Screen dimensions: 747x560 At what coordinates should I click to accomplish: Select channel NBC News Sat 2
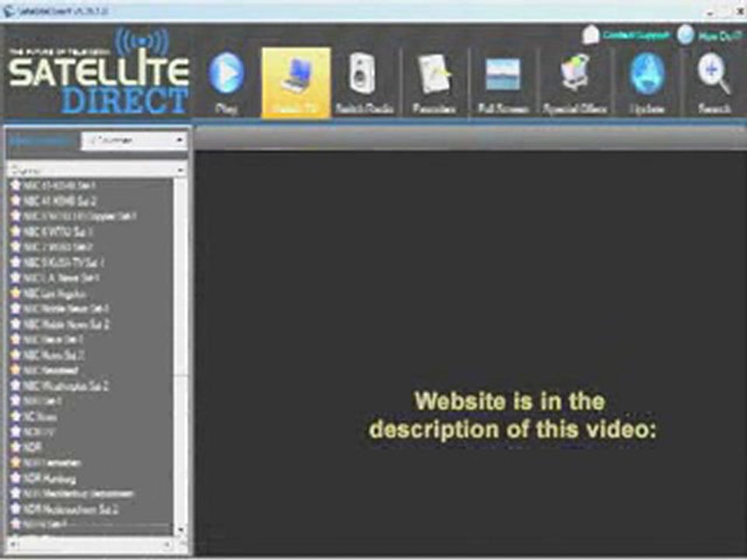click(54, 355)
